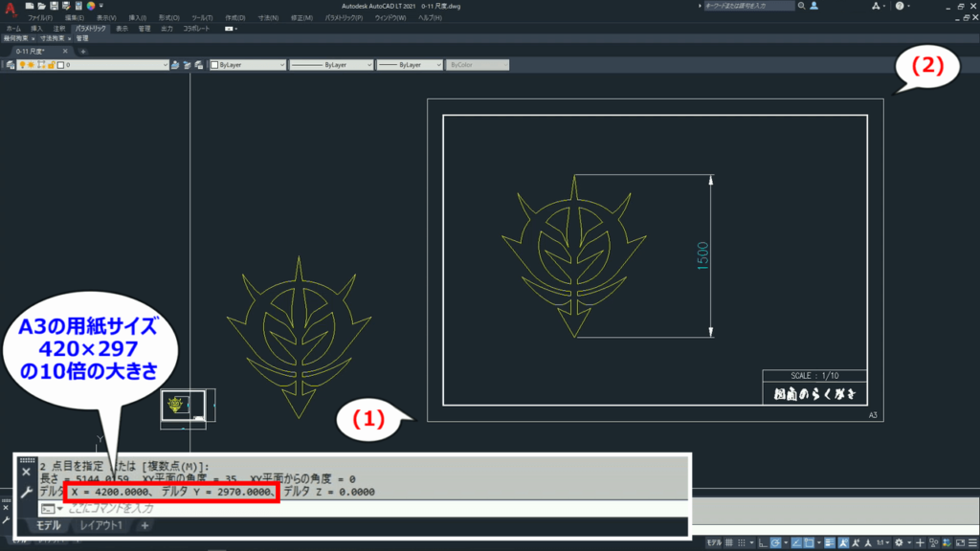Toggle ortho mode in status bar
Screen dimensions: 980x551
point(763,543)
